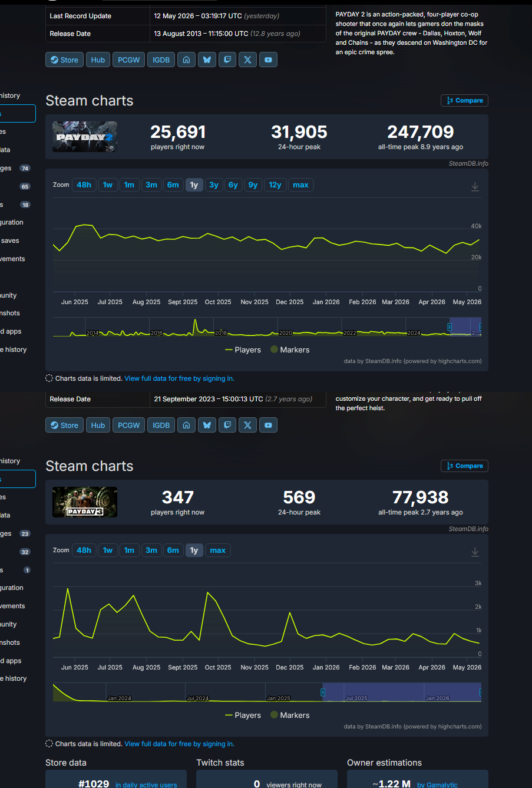This screenshot has width=532, height=788.
Task: Zoom the chart to 9y
Action: coord(253,185)
